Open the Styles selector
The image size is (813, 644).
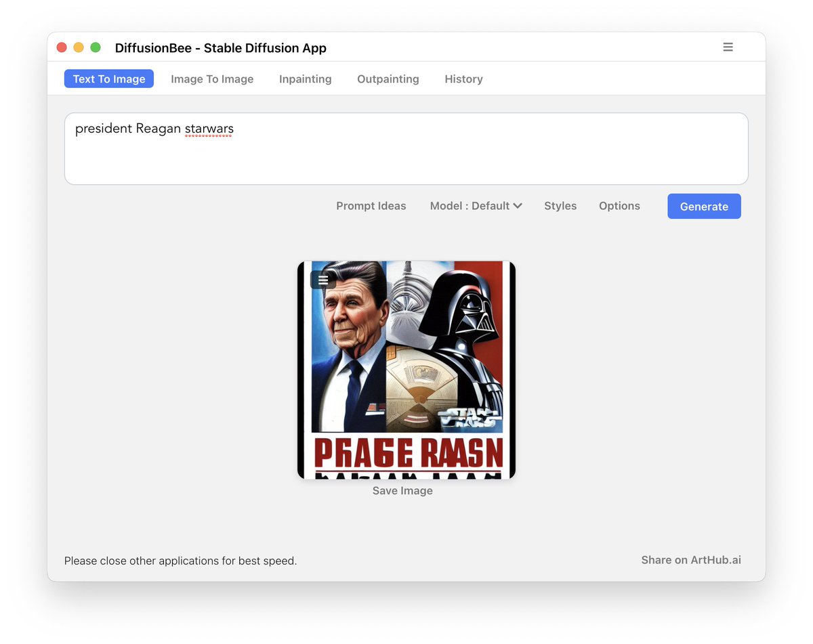tap(560, 206)
